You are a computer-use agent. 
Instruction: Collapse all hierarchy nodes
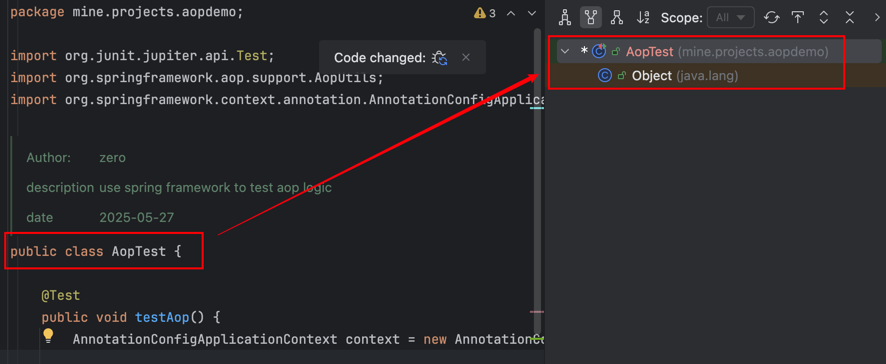(850, 18)
